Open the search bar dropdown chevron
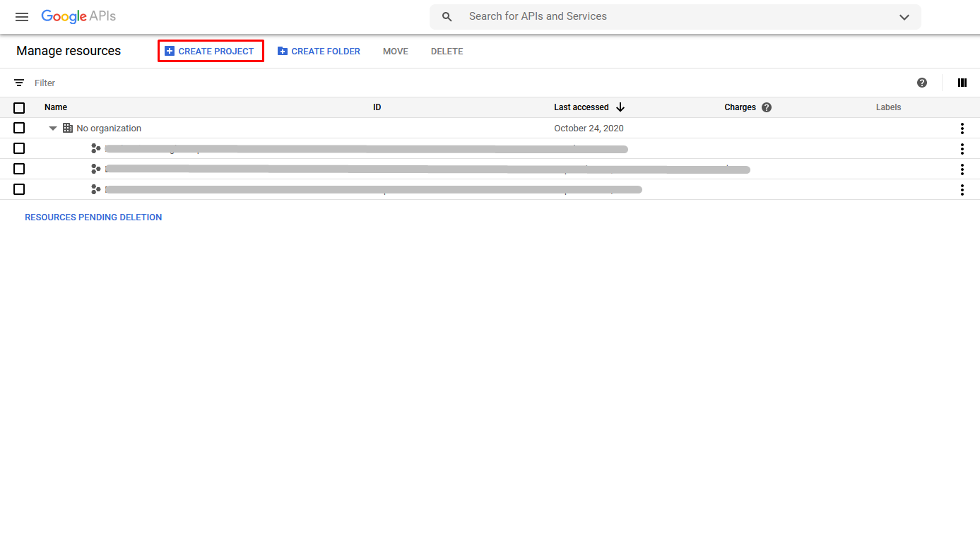The height and width of the screenshot is (543, 980). [904, 16]
